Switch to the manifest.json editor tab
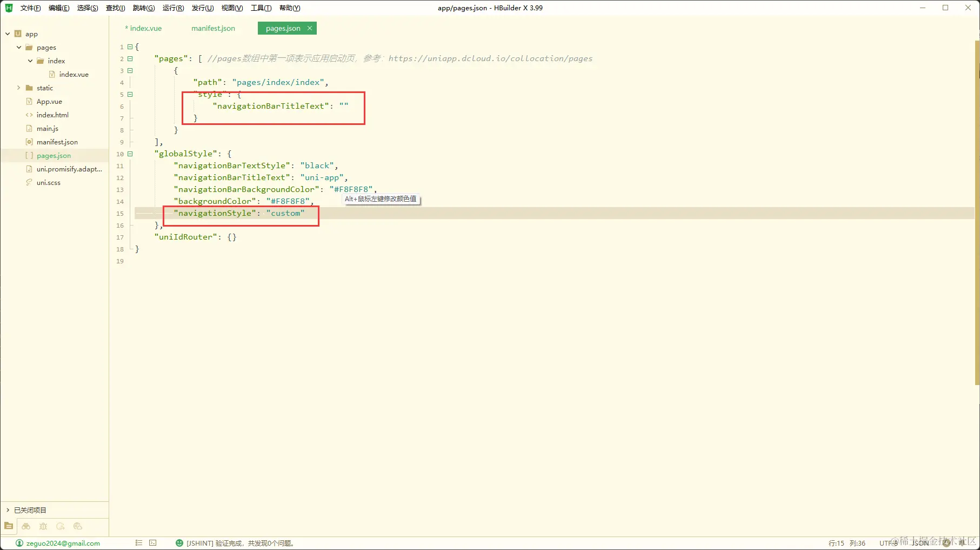 pos(213,29)
